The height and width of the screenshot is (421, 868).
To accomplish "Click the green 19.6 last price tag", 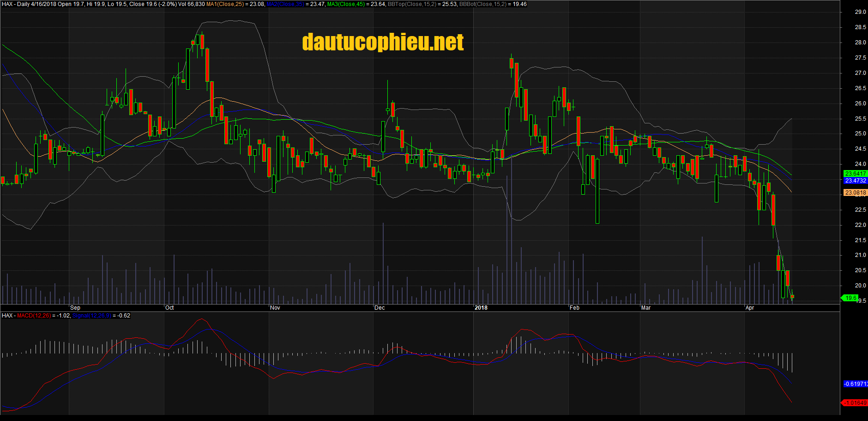I will pos(850,298).
